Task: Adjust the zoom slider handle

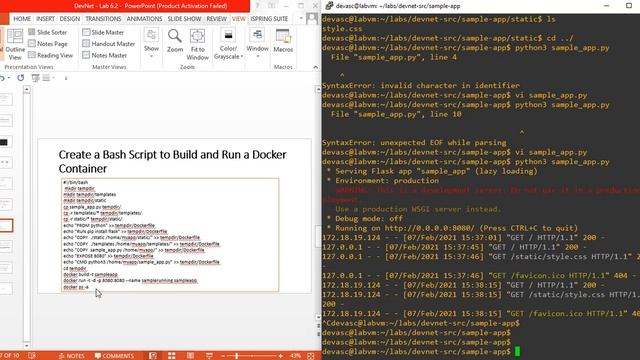Action: tap(236, 356)
